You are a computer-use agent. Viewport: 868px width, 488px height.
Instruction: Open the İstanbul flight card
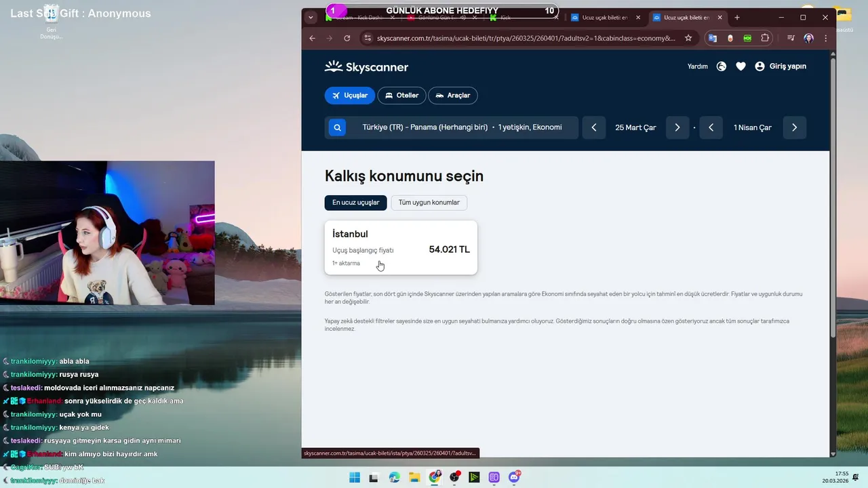[x=401, y=247]
